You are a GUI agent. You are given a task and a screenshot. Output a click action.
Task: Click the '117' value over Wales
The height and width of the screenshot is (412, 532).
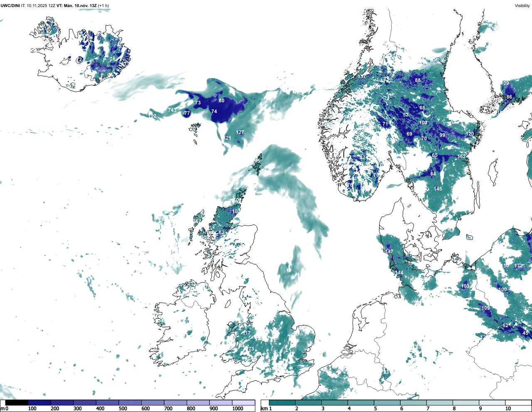pyautogui.click(x=247, y=333)
